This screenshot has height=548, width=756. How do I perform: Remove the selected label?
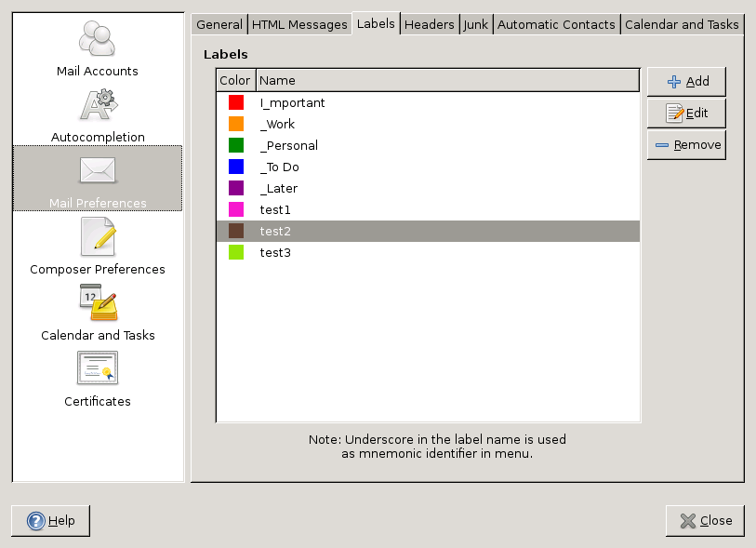(x=686, y=145)
